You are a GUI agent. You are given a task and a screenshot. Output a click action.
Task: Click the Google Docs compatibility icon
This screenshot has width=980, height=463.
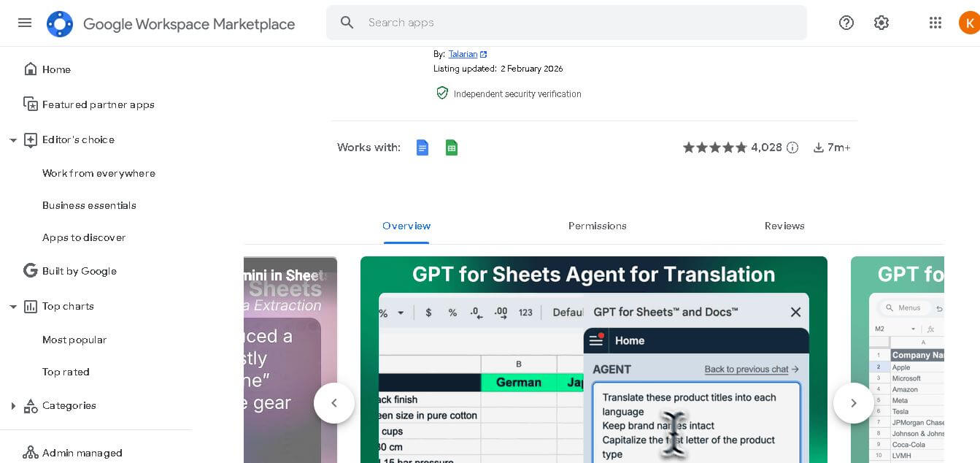click(423, 147)
